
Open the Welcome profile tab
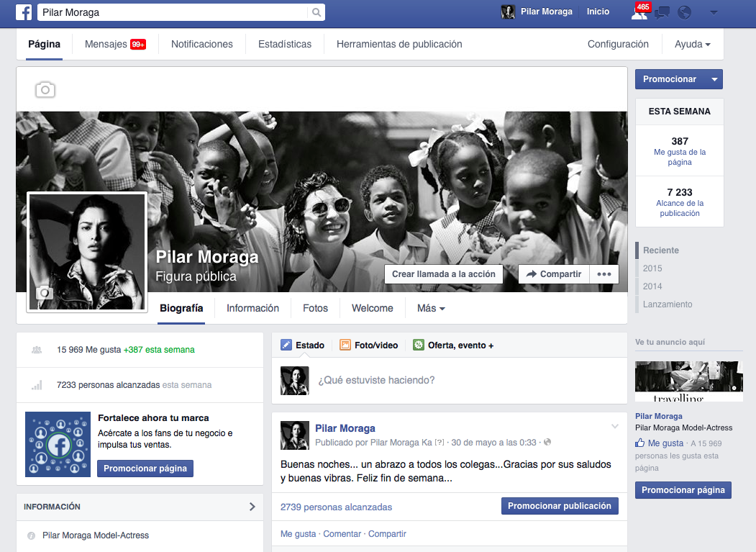(x=372, y=308)
